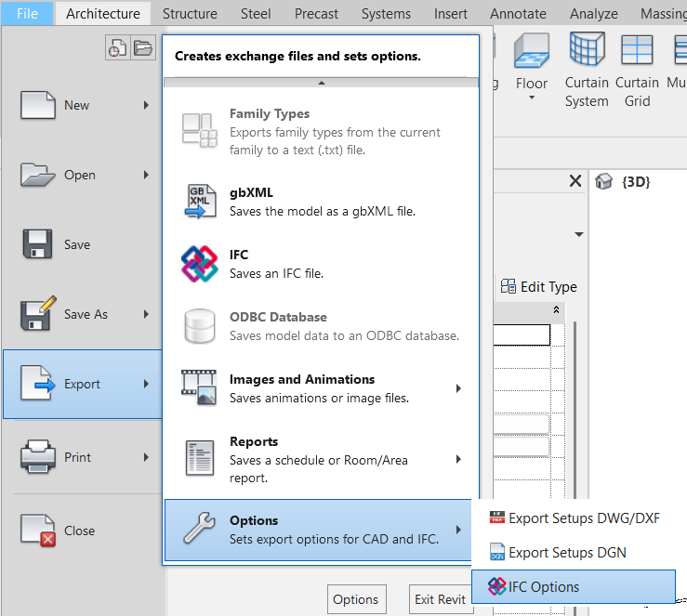Click the Family Types export icon
This screenshot has height=616, width=687.
pyautogui.click(x=200, y=130)
